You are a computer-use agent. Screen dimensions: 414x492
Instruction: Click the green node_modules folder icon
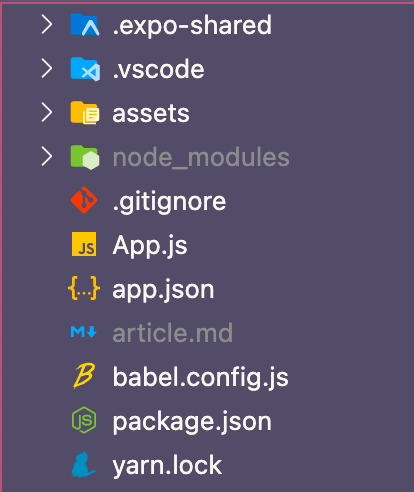85,157
